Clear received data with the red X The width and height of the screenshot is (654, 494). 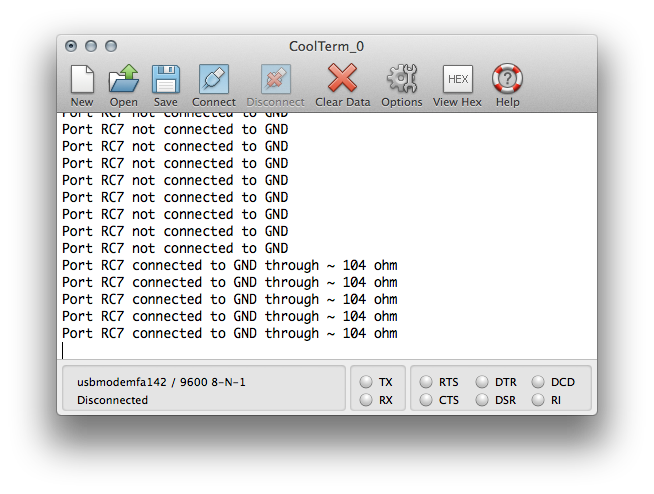tap(342, 78)
